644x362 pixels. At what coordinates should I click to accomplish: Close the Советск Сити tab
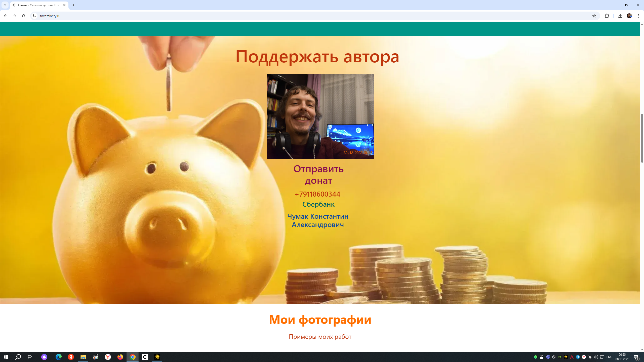[x=64, y=5]
